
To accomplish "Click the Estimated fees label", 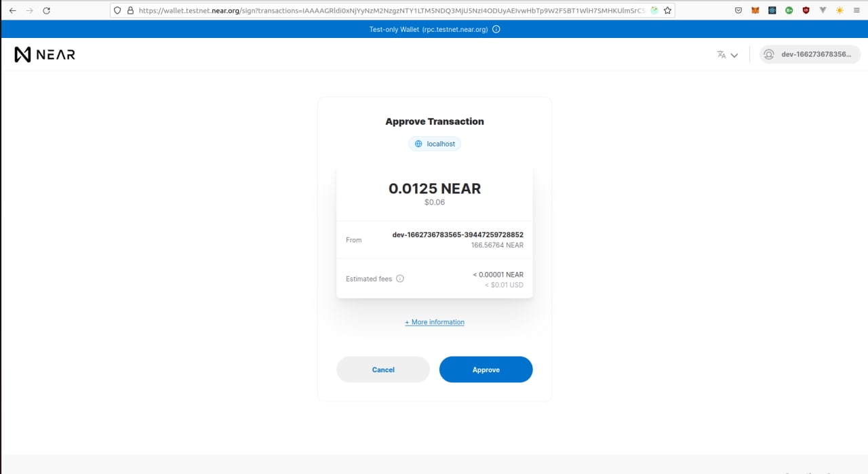I will (369, 279).
